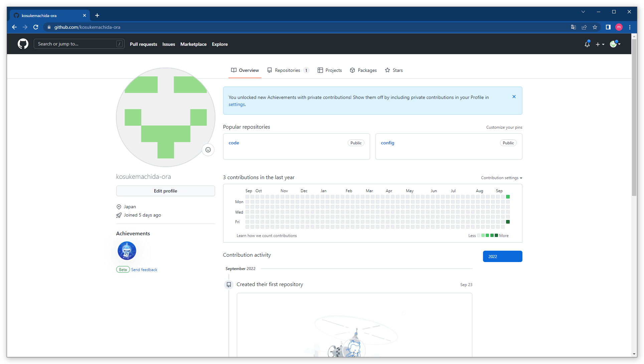This screenshot has height=364, width=644.
Task: Dismiss the Achievements notice banner
Action: point(514,97)
